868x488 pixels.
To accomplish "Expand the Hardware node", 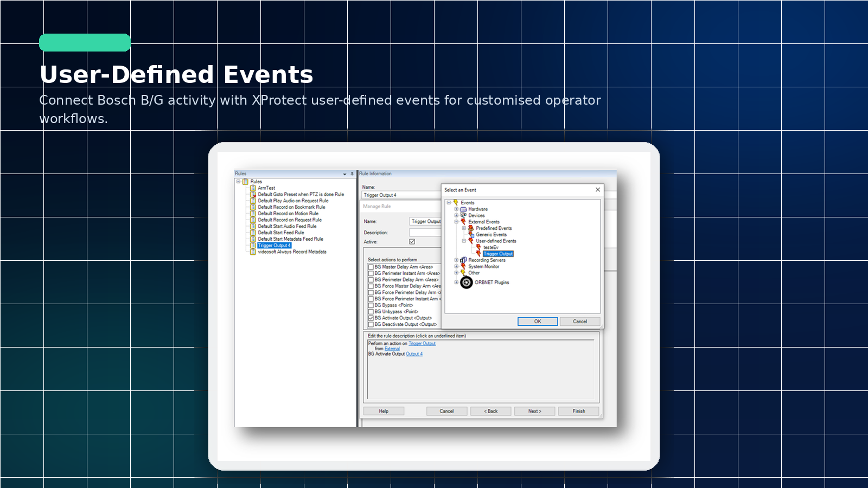I will tap(456, 209).
